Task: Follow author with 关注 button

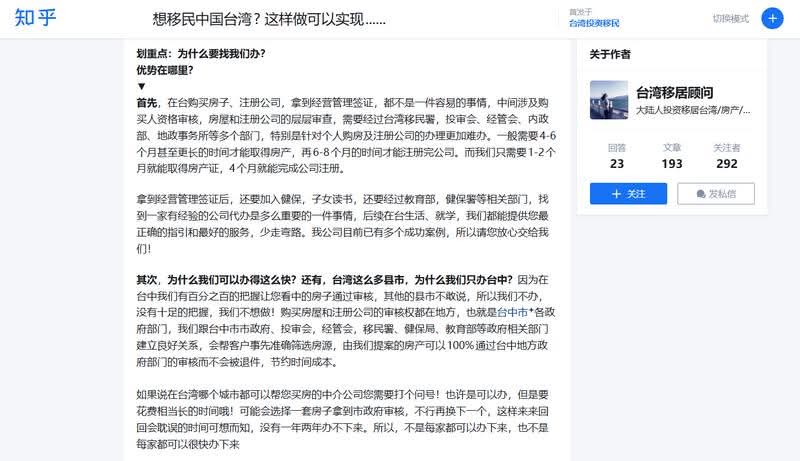Action: [628, 194]
